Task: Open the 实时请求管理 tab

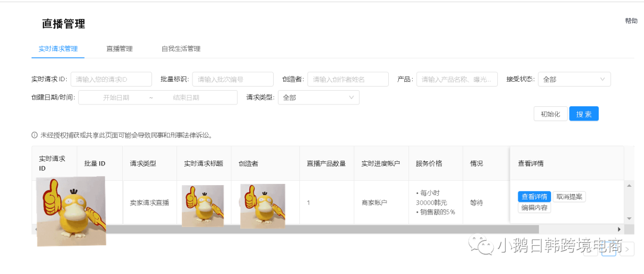Action: click(x=58, y=48)
